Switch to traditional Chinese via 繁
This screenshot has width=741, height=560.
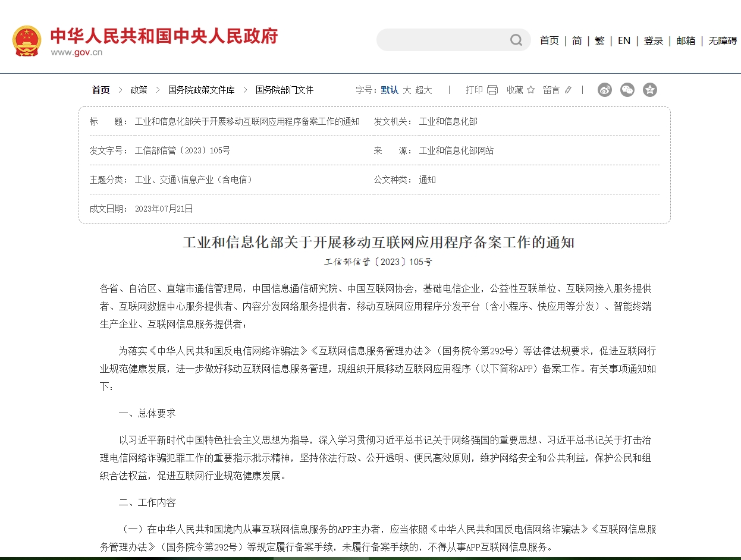coord(599,40)
